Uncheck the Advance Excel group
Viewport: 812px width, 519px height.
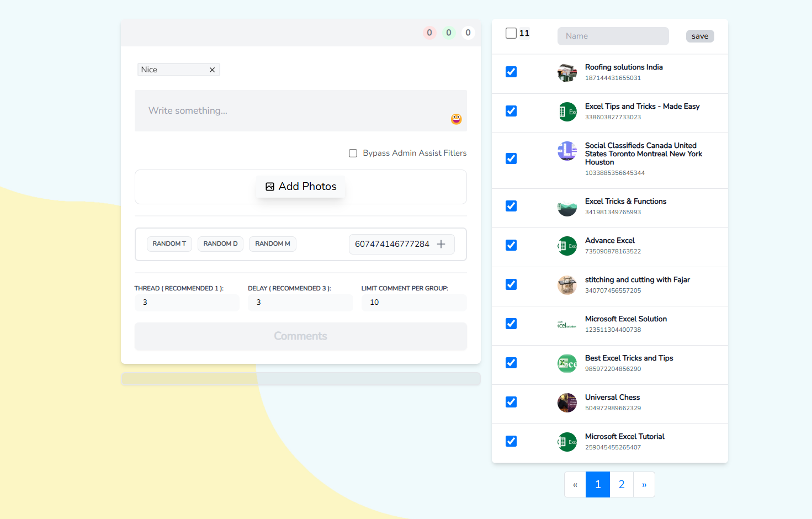coord(511,245)
